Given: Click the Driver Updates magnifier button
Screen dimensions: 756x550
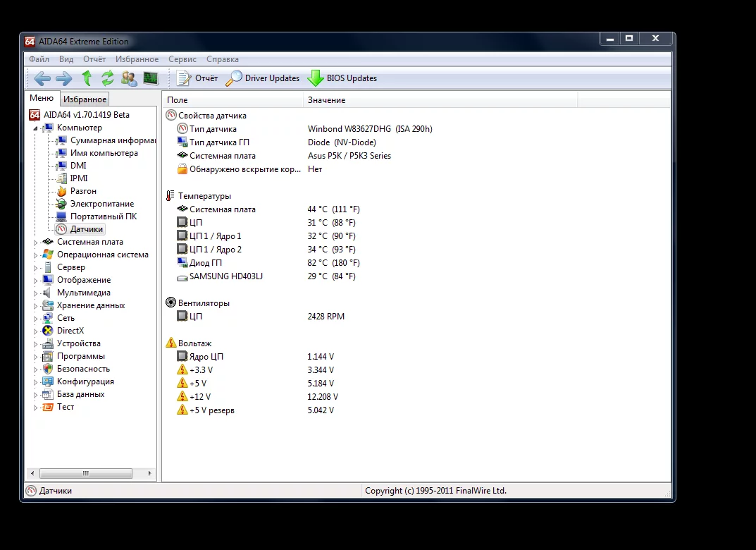Looking at the screenshot, I should pyautogui.click(x=263, y=78).
